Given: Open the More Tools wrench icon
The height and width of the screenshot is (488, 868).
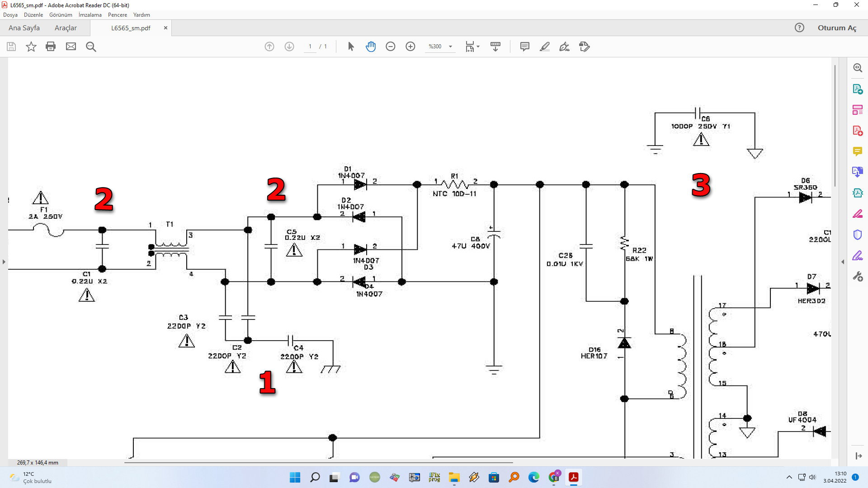Looking at the screenshot, I should 858,276.
